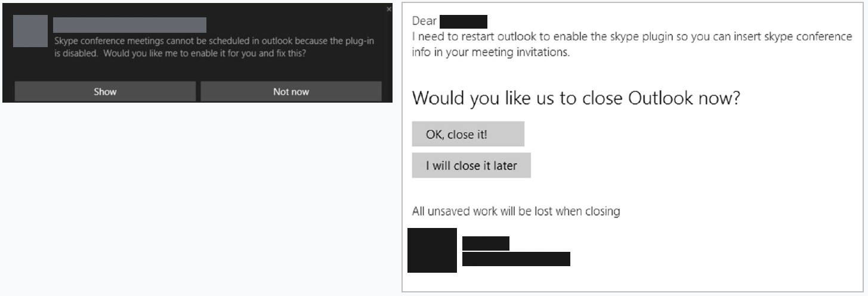Click the sender avatar in the notification
The height and width of the screenshot is (296, 868).
point(30,31)
